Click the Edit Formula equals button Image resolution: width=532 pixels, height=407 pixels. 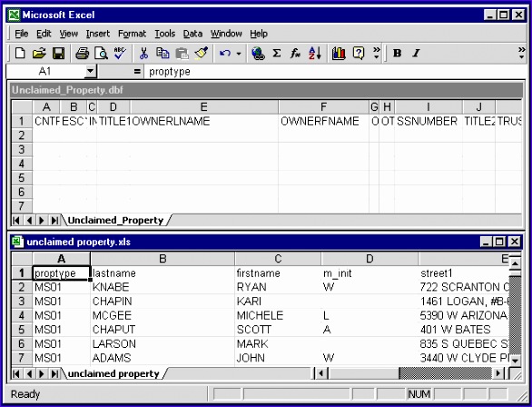pyautogui.click(x=137, y=72)
